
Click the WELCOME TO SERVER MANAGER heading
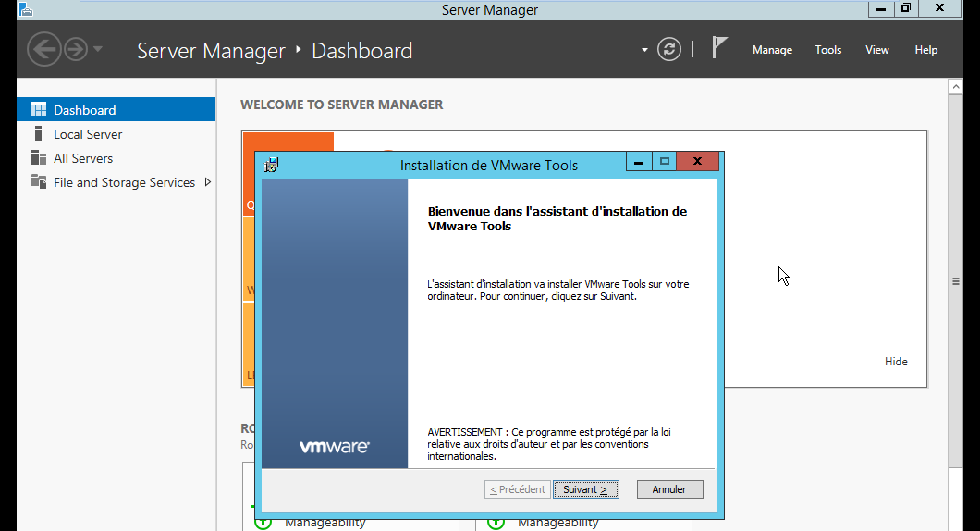[x=342, y=105]
